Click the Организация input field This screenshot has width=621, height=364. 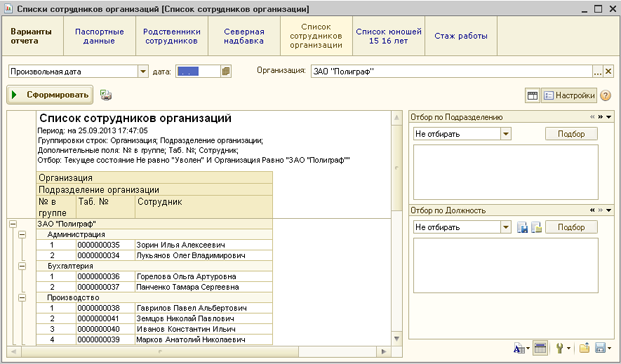point(451,72)
